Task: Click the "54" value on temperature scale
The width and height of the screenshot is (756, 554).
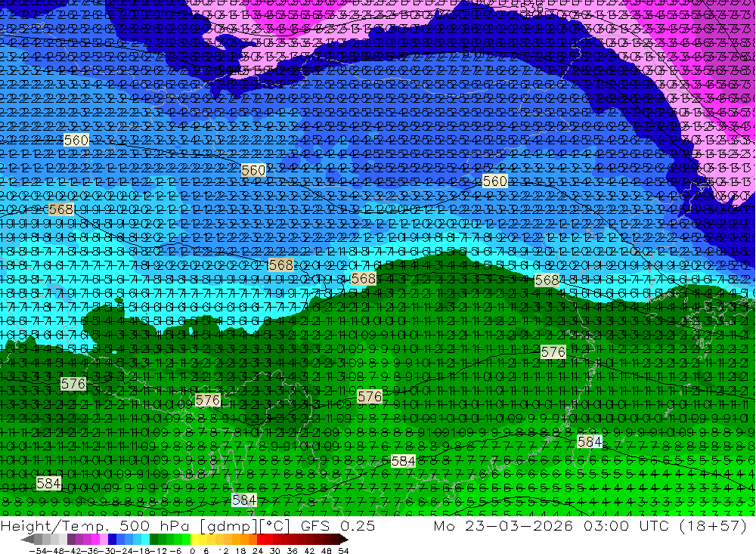Action: [x=343, y=551]
